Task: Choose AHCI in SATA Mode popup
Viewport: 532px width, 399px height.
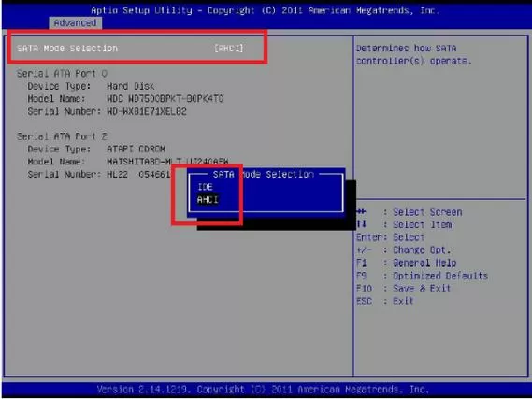Action: point(208,199)
